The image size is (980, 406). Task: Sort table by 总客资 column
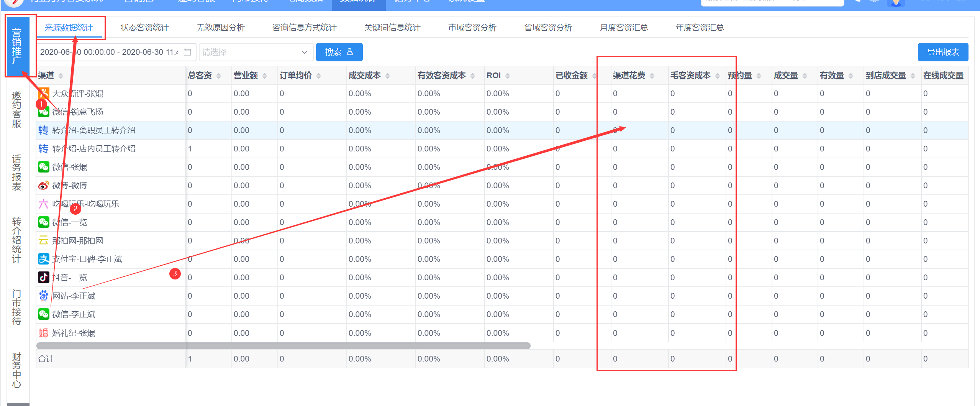tap(219, 76)
